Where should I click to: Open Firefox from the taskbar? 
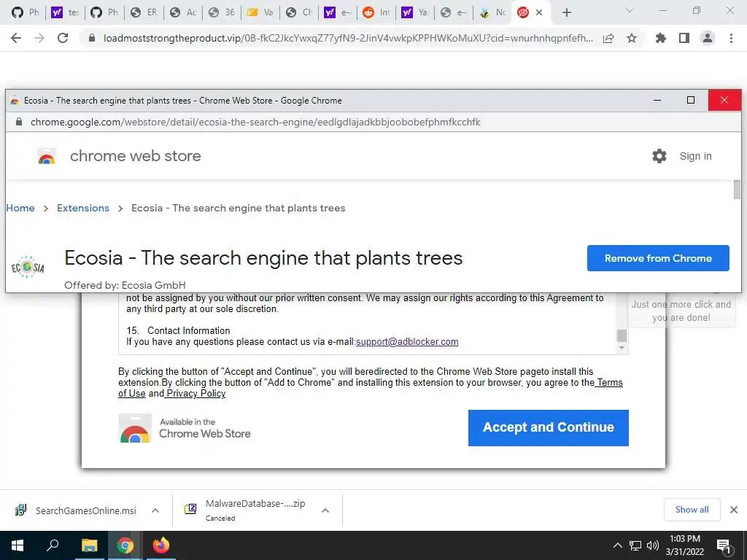click(161, 545)
